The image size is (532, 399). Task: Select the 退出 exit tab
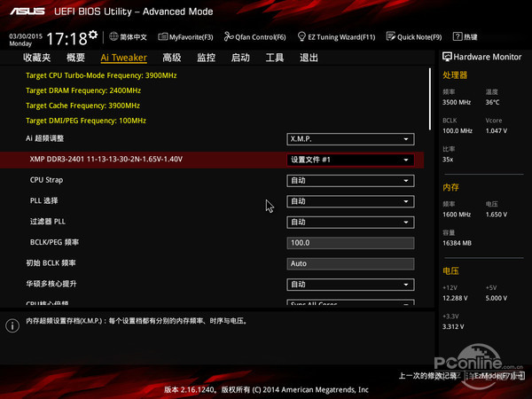pyautogui.click(x=309, y=58)
